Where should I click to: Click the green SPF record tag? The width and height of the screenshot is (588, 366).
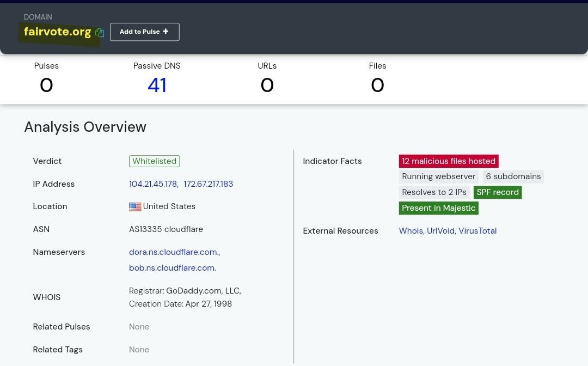tap(498, 192)
